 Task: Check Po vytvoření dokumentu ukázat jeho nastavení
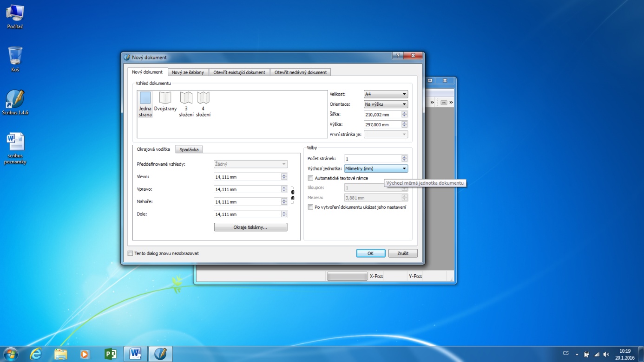[x=311, y=207]
